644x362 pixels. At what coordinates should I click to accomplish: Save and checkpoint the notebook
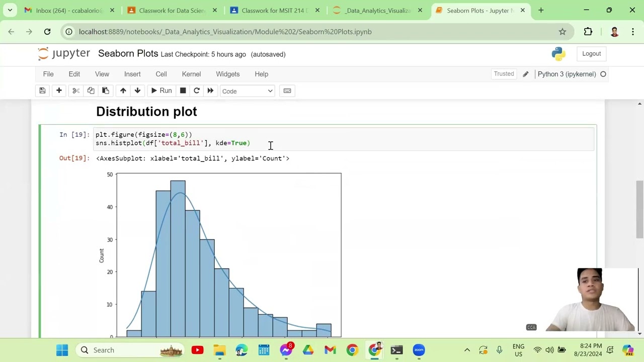[x=42, y=91]
